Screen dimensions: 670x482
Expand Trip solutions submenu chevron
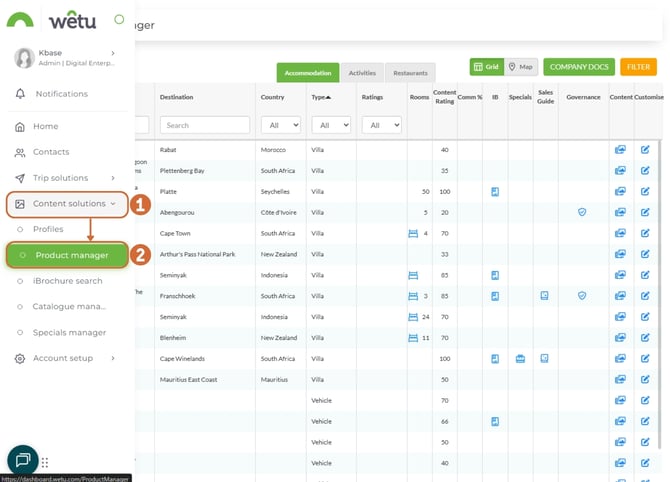click(113, 178)
